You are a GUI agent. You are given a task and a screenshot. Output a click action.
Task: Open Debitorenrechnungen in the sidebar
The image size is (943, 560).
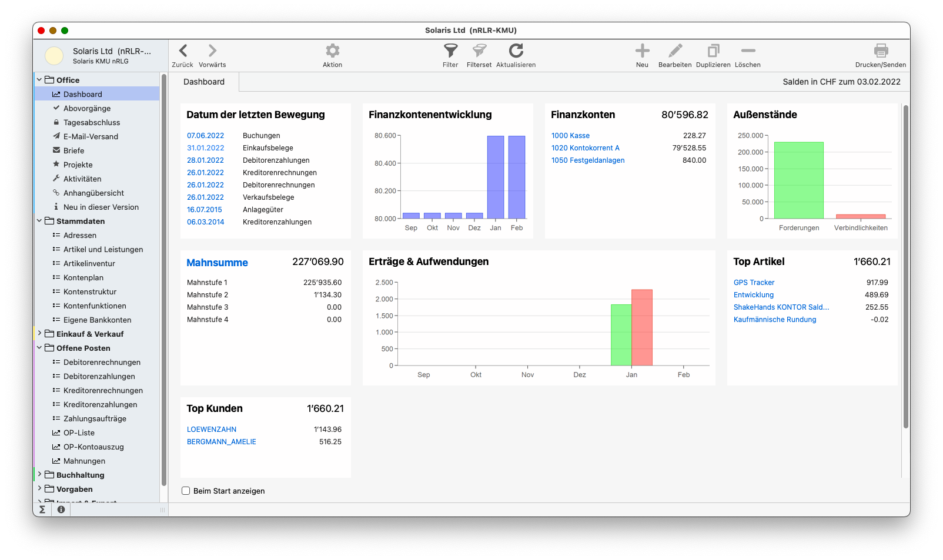point(102,362)
